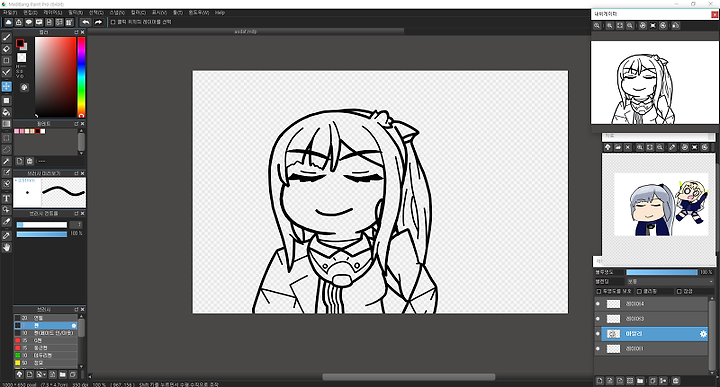Select the Fill rectangle tool
This screenshot has height=387, width=720.
[6, 101]
